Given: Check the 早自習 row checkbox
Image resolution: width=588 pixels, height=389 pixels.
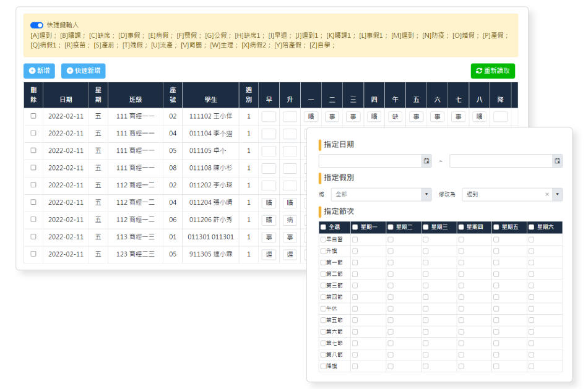Looking at the screenshot, I should click(x=323, y=239).
